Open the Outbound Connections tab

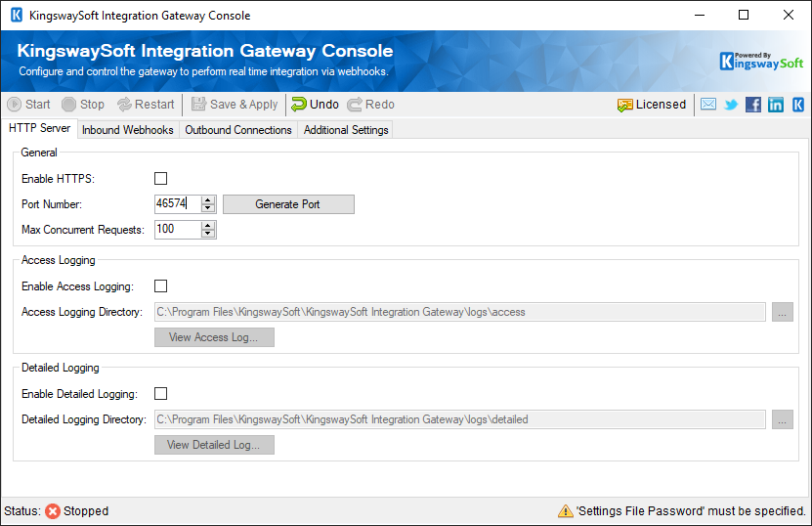238,130
